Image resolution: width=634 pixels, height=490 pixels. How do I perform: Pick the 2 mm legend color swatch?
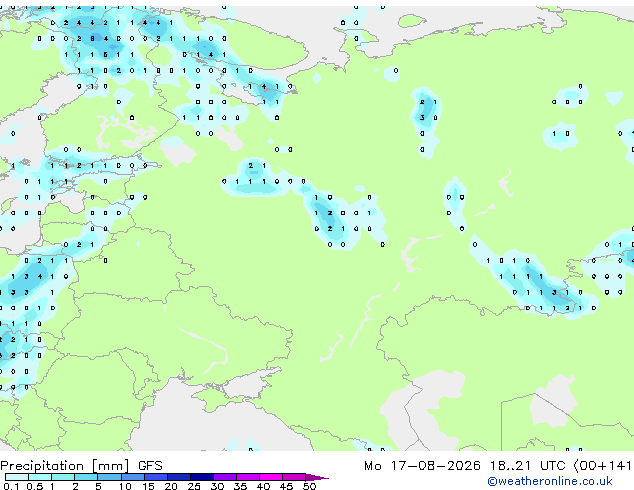86,477
